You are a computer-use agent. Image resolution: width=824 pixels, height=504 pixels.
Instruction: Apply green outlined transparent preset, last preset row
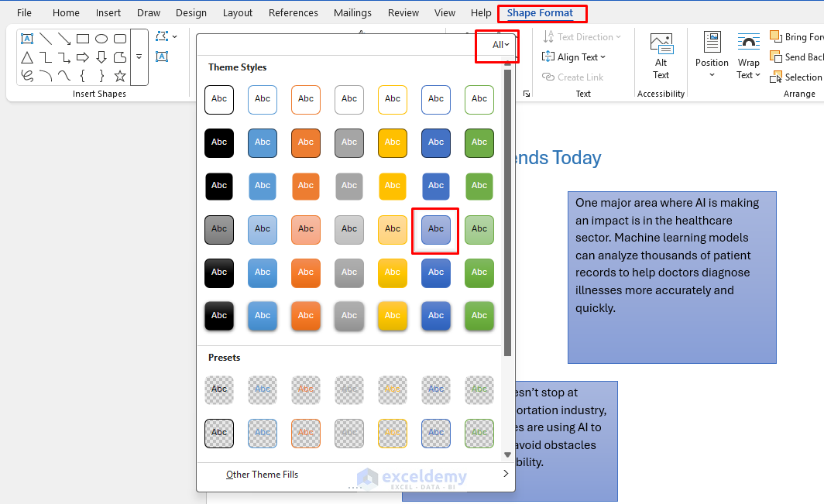tap(479, 433)
